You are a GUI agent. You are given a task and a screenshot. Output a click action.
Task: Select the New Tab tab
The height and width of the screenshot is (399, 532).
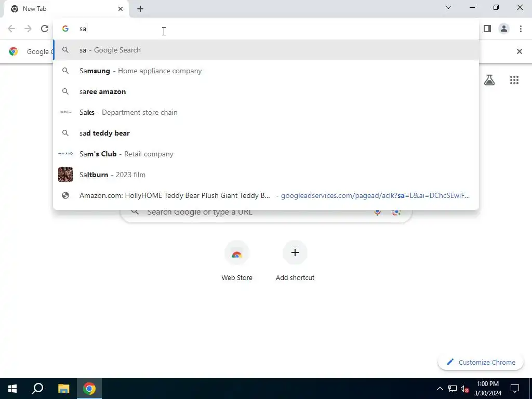coord(66,9)
